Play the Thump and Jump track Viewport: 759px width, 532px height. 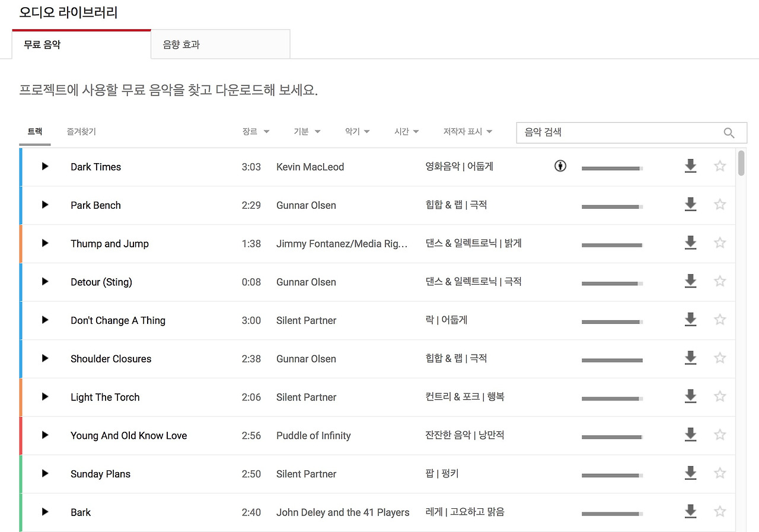pyautogui.click(x=45, y=243)
